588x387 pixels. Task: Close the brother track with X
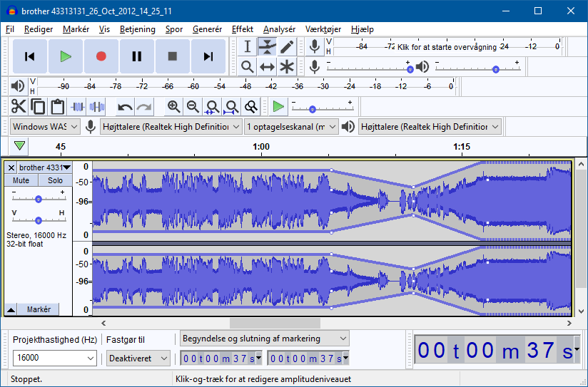[x=11, y=167]
